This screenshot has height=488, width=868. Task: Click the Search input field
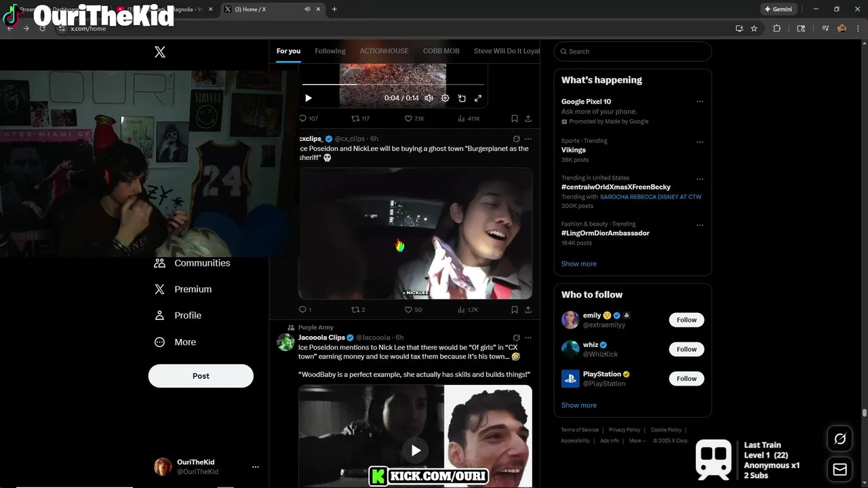pyautogui.click(x=633, y=52)
